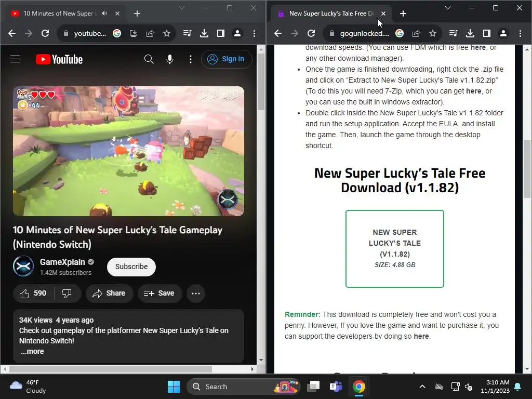The width and height of the screenshot is (532, 399).
Task: Open YouTube search magnifier icon
Action: tap(149, 59)
